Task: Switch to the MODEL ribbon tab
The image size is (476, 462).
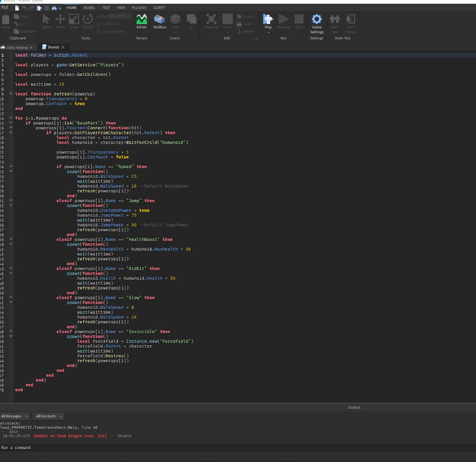Action: point(89,7)
